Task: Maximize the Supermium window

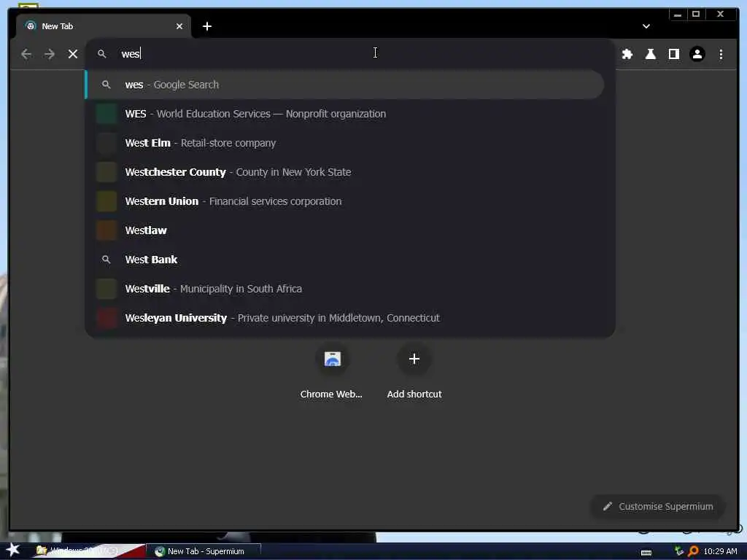Action: click(x=696, y=15)
